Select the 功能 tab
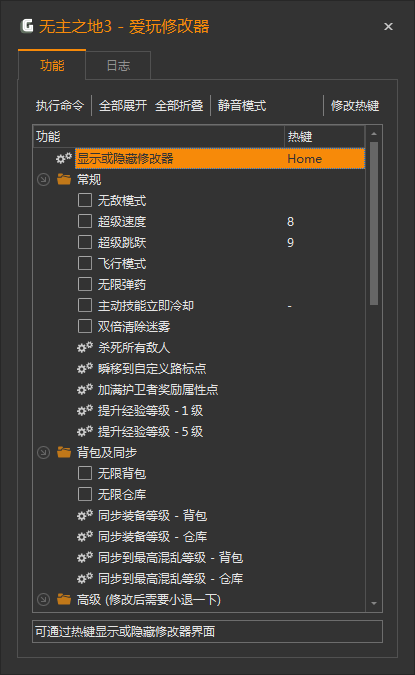The height and width of the screenshot is (675, 415). (x=52, y=65)
